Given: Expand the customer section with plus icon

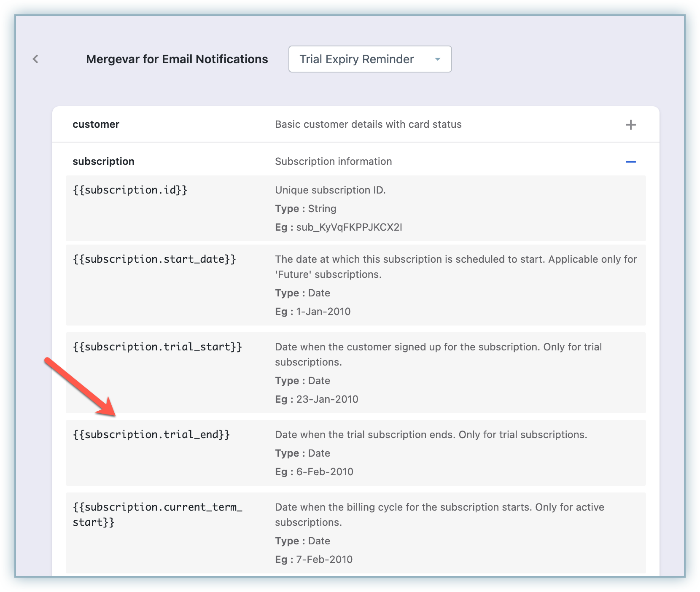Looking at the screenshot, I should pyautogui.click(x=630, y=125).
